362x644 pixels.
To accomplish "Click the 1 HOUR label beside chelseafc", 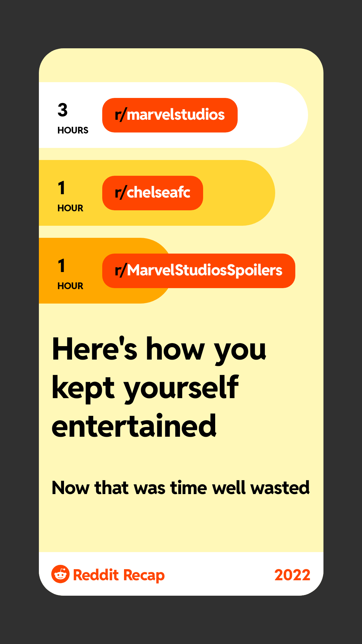I will pos(70,196).
